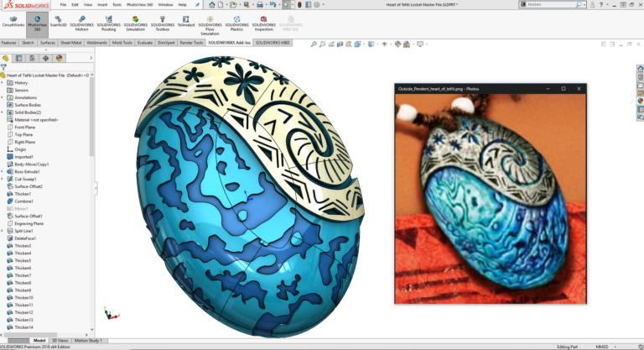Switch to Motion Study 1 tab
The width and height of the screenshot is (644, 350).
(x=88, y=340)
